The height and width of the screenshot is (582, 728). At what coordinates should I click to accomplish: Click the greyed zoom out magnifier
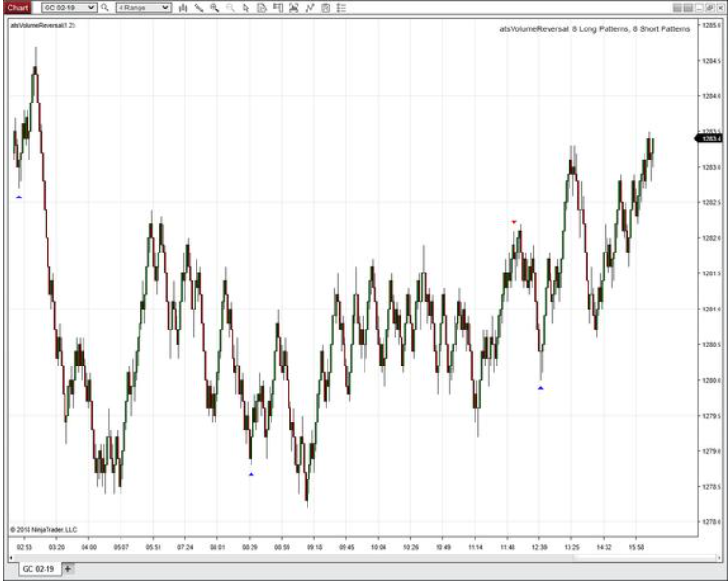tap(231, 8)
